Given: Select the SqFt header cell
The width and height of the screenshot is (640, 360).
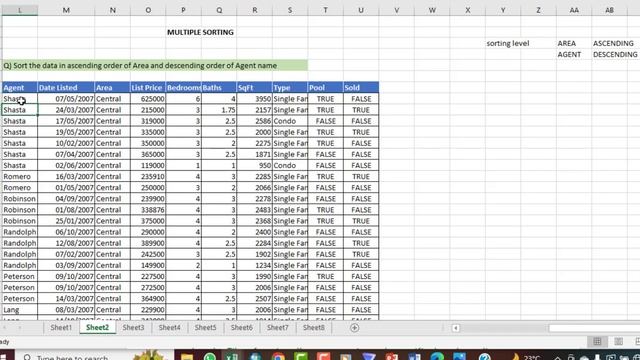Looking at the screenshot, I should tap(254, 87).
